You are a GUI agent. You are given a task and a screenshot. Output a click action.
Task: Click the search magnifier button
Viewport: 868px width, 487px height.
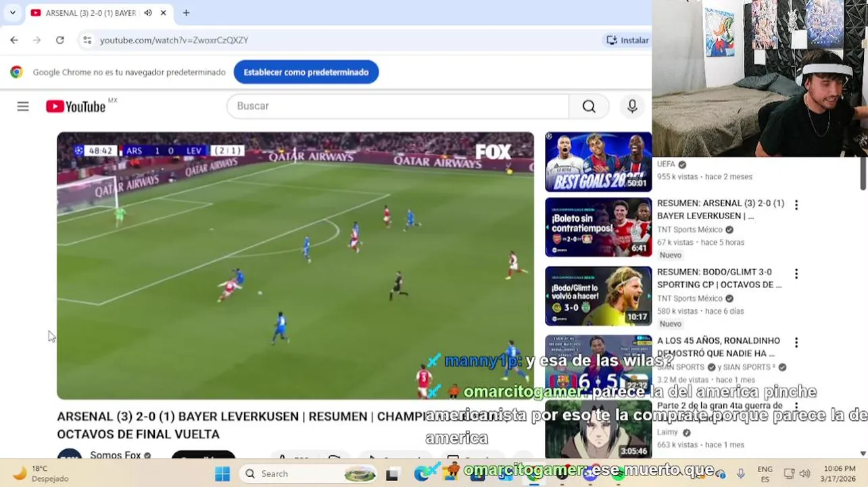point(589,106)
